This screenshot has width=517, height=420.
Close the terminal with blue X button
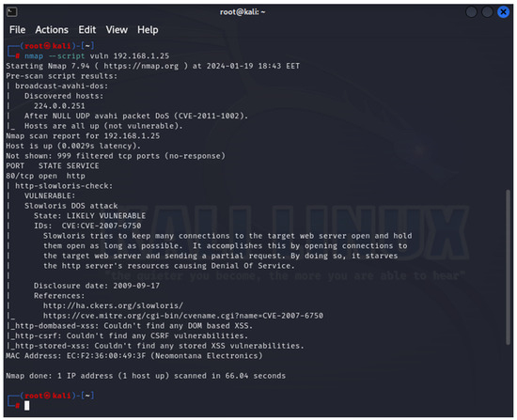503,12
